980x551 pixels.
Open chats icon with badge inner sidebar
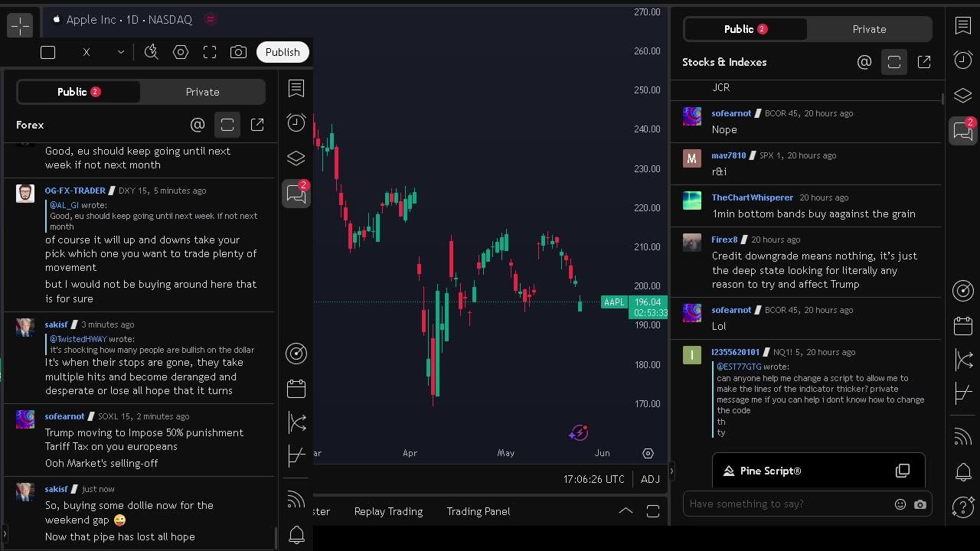tap(296, 194)
